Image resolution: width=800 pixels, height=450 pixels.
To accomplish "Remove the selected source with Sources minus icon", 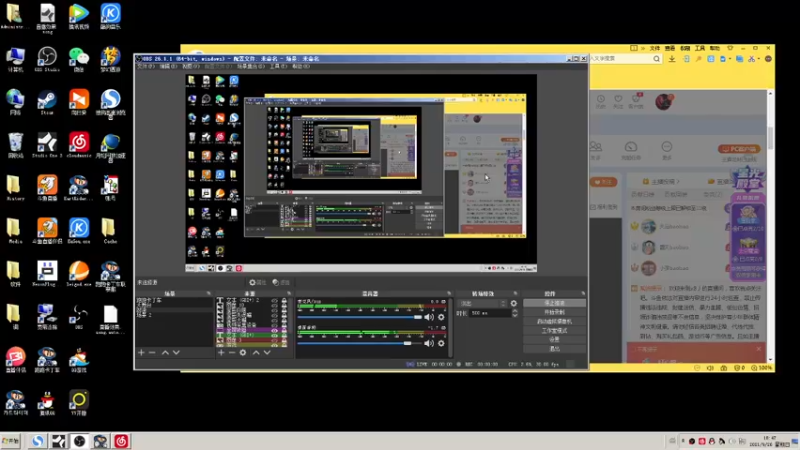I will click(232, 353).
